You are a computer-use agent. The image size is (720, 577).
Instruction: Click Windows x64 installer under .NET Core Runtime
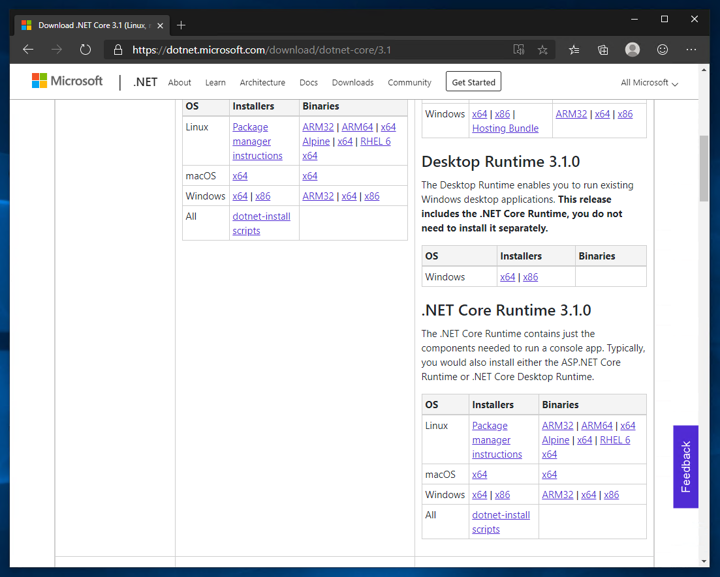pos(479,495)
